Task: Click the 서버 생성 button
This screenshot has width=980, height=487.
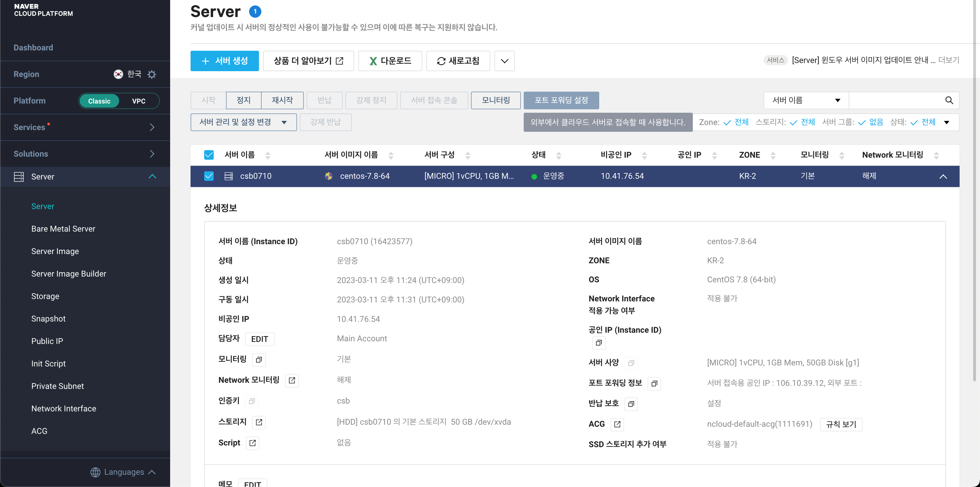Action: coord(225,61)
